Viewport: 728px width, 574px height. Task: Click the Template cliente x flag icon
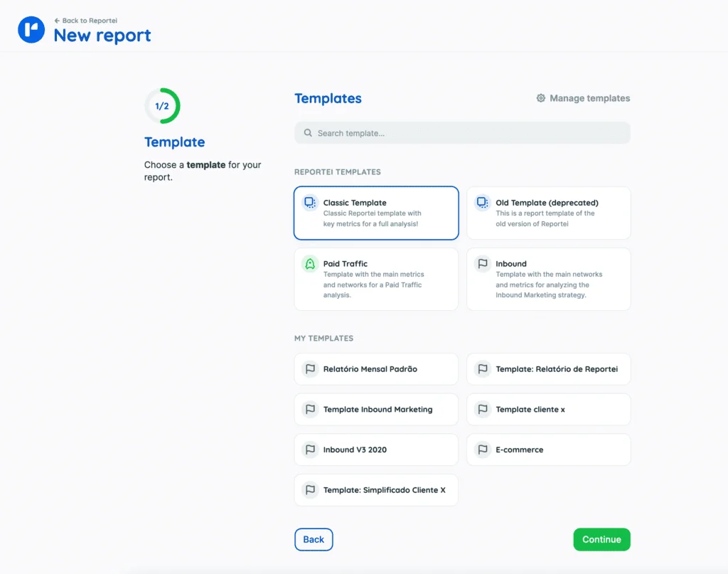coord(483,410)
